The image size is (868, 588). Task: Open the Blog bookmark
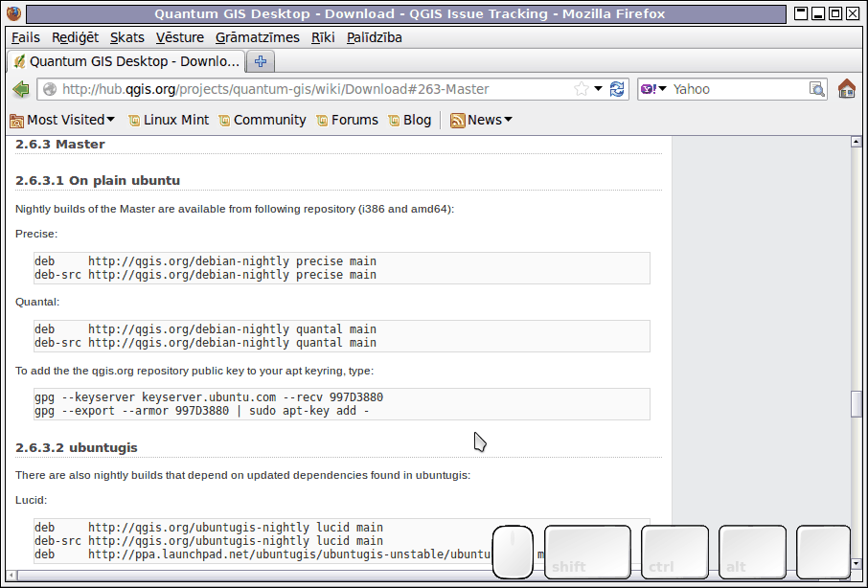410,120
